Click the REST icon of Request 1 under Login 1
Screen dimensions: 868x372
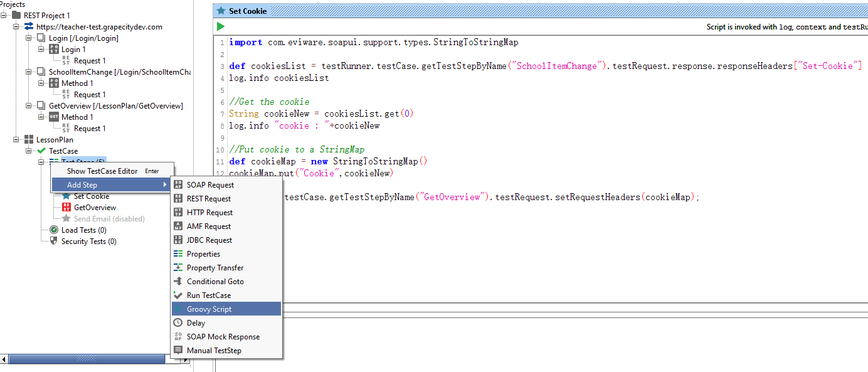66,60
